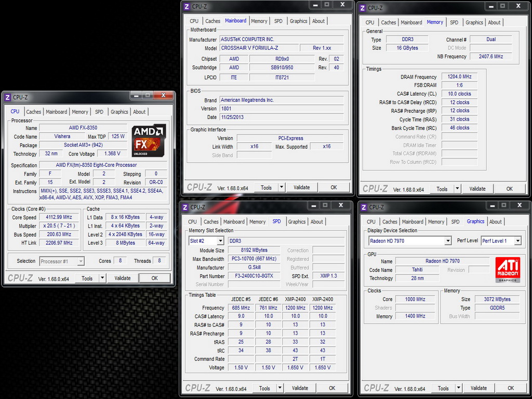Open the Tools dropdown arrow in SPD window
This screenshot has height=399, width=532.
tap(280, 388)
